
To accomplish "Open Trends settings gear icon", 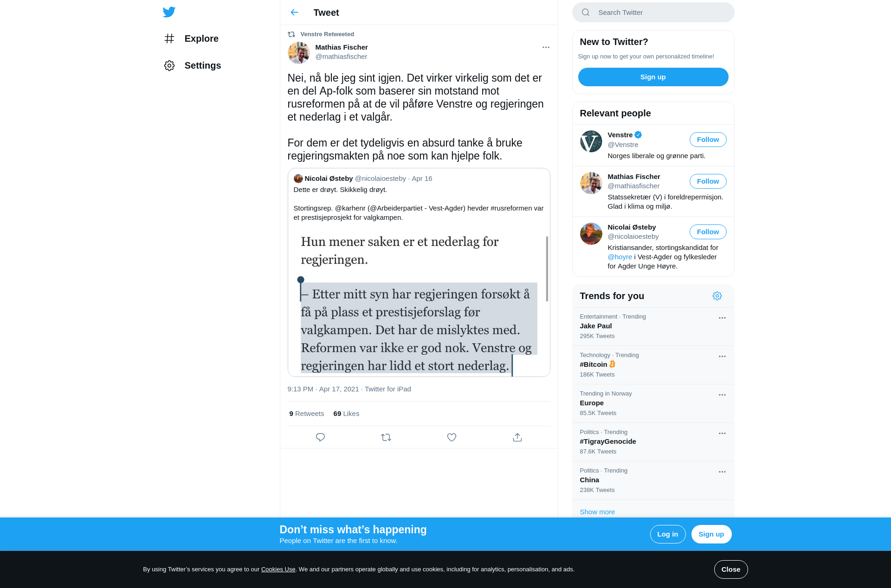I will tap(717, 296).
